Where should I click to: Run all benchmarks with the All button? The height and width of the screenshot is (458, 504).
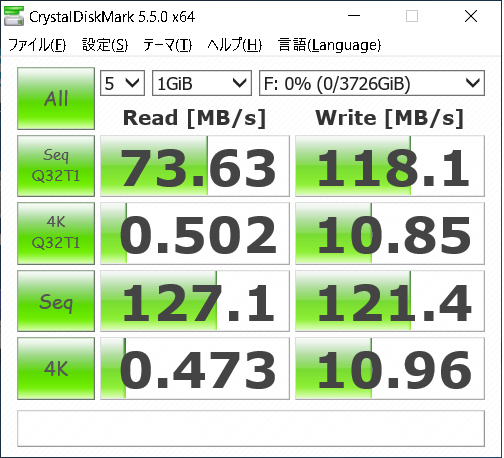coord(56,98)
